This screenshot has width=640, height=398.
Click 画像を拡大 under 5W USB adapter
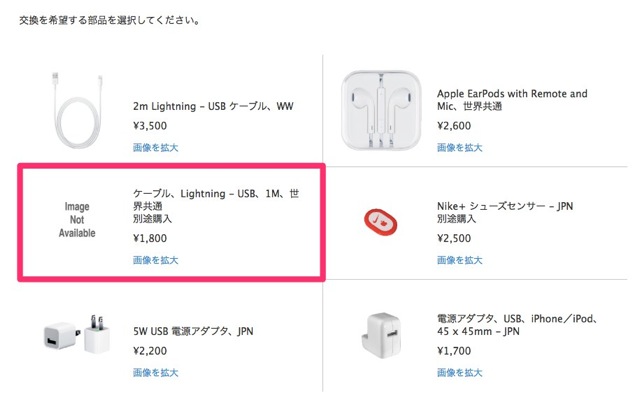(156, 372)
